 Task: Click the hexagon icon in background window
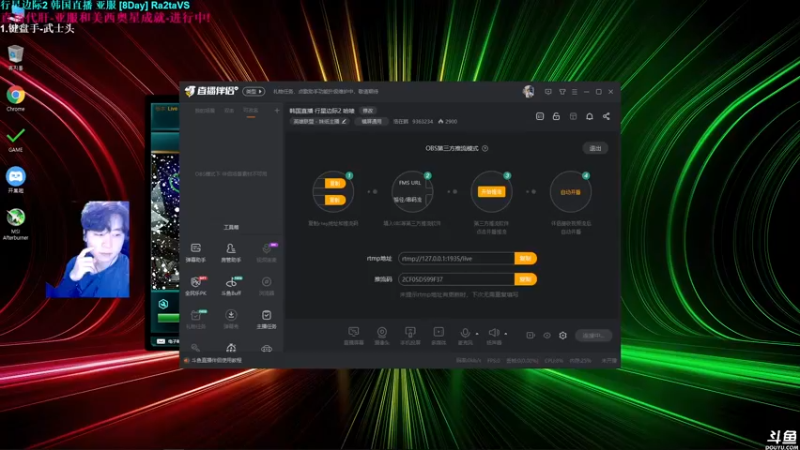tap(163, 304)
